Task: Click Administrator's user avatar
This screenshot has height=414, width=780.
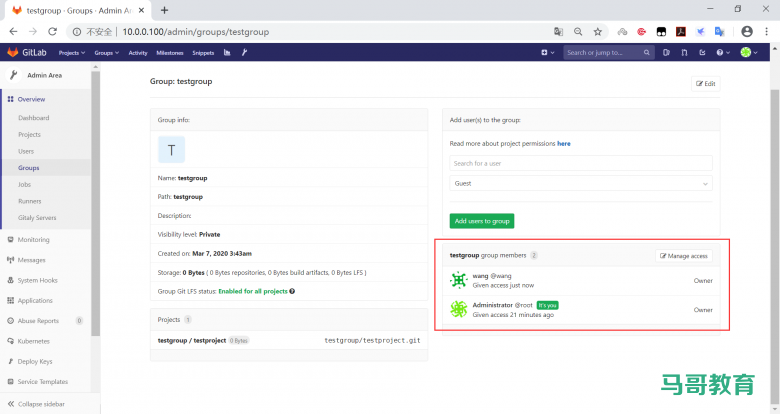Action: point(459,310)
